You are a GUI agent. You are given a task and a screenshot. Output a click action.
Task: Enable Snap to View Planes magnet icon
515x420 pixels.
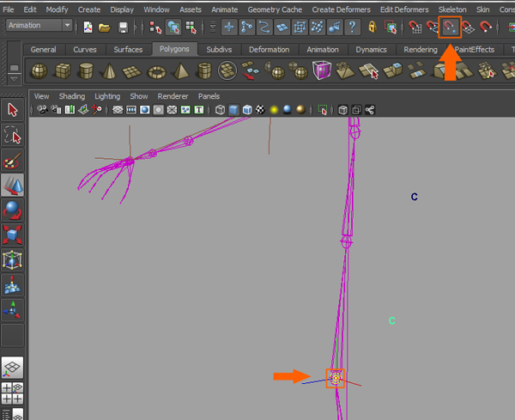[x=468, y=27]
